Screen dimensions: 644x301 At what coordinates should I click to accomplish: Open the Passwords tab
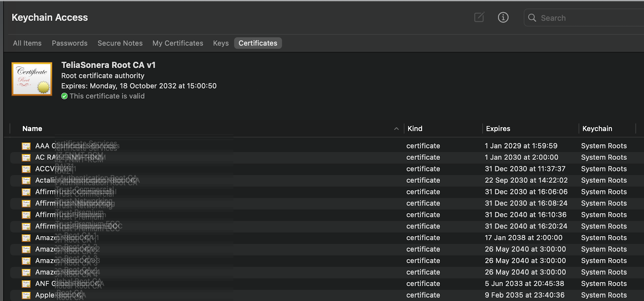pyautogui.click(x=70, y=43)
